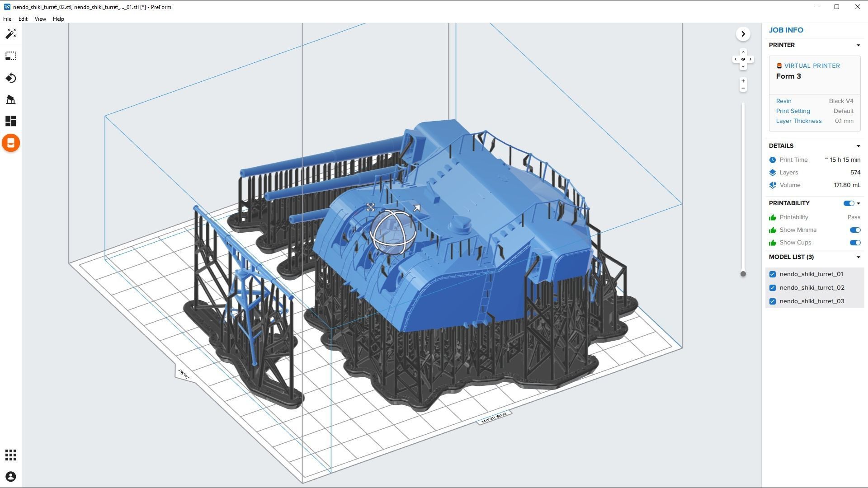Click the orange printer print button
The height and width of the screenshot is (488, 868).
coord(11,143)
